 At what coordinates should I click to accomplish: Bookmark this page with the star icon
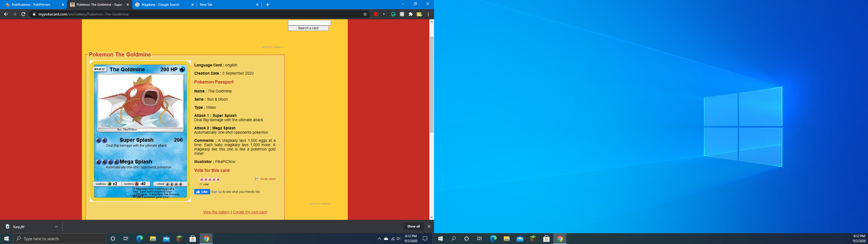pos(365,14)
